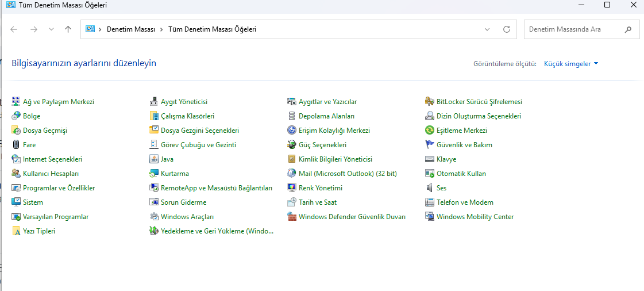Click the Mail (Microsoft Outlook) icon
Screen dimensions: 644x291
click(x=292, y=174)
